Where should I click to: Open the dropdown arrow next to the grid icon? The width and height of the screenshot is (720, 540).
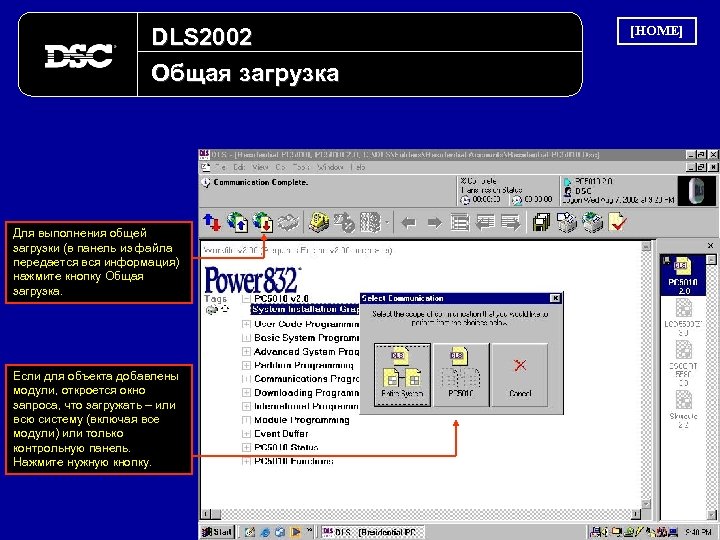(x=387, y=223)
